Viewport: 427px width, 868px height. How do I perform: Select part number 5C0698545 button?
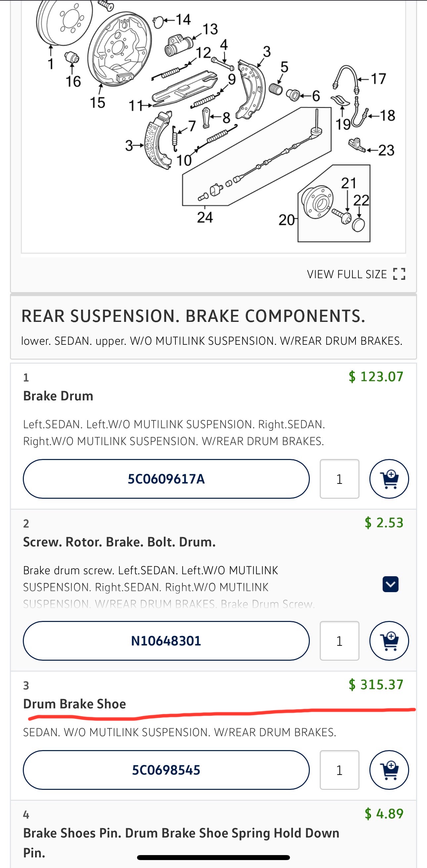click(x=166, y=770)
